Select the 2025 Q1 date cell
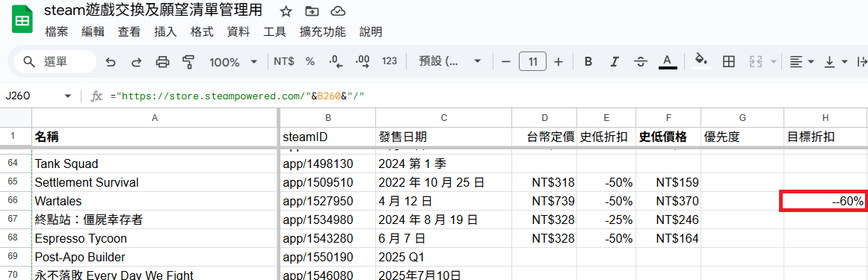The width and height of the screenshot is (868, 280). (443, 258)
